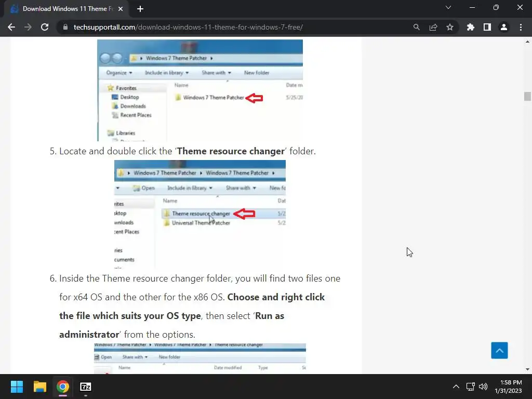Restore down the Chrome window
The height and width of the screenshot is (399, 532).
tap(496, 7)
